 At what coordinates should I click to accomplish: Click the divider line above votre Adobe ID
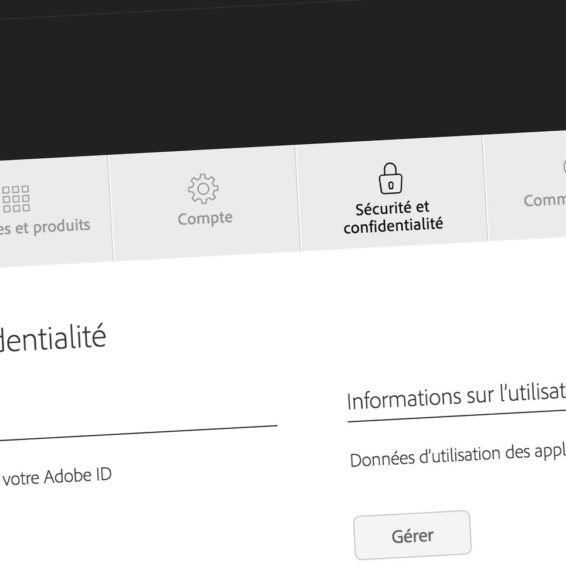pyautogui.click(x=139, y=433)
